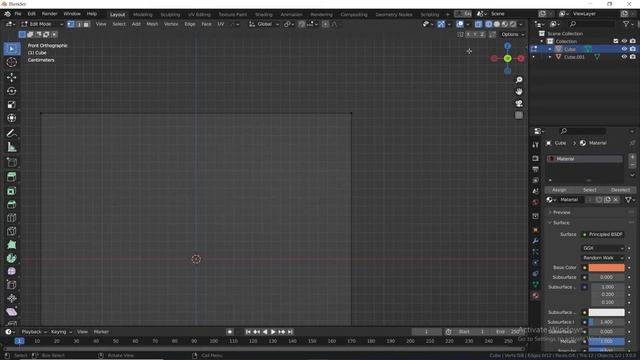Viewport: 640px width, 360px height.
Task: Select the Rotate tool
Action: coord(11,91)
